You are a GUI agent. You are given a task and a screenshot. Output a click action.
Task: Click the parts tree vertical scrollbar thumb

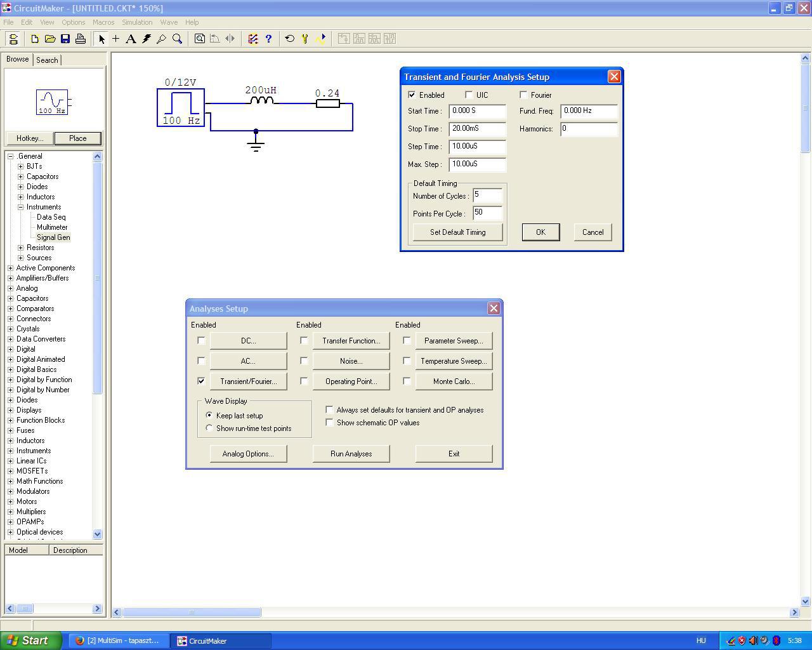98,278
